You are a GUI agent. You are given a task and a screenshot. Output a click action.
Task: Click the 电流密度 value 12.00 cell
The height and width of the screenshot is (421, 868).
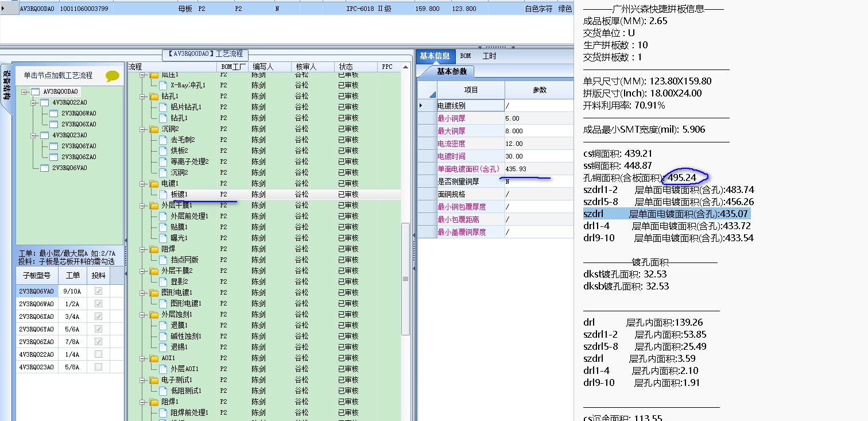(539, 144)
